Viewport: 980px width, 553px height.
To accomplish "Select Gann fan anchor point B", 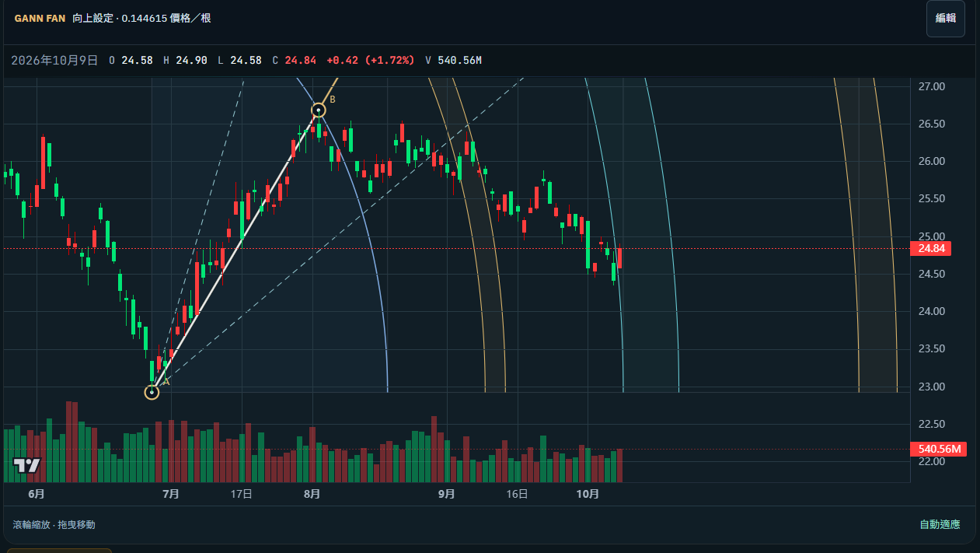I will 318,110.
